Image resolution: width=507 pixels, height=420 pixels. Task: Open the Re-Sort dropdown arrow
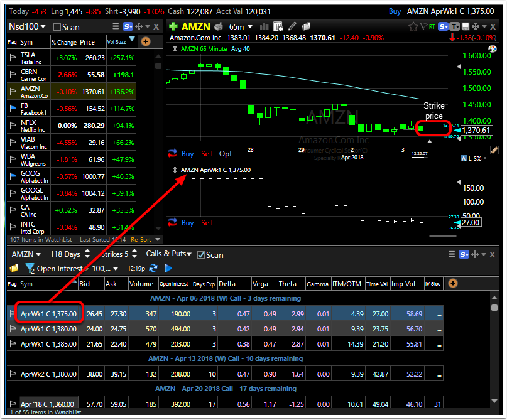pyautogui.click(x=158, y=239)
